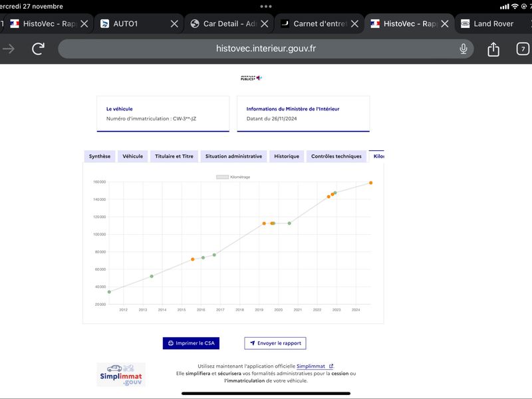532x399 pixels.
Task: Open the tab overview showing 7 tabs
Action: point(523,49)
